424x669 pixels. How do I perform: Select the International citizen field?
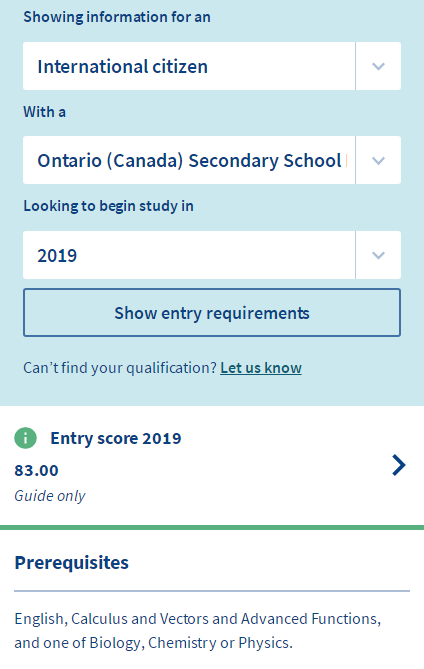[189, 66]
